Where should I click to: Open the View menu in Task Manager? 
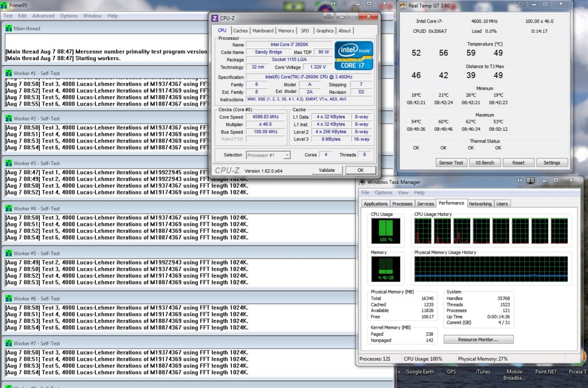(403, 192)
